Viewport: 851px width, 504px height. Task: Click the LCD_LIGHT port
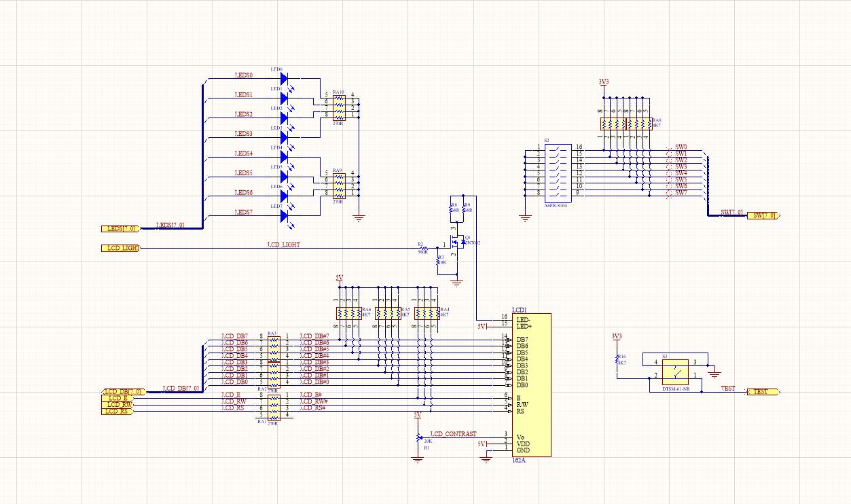coord(120,249)
